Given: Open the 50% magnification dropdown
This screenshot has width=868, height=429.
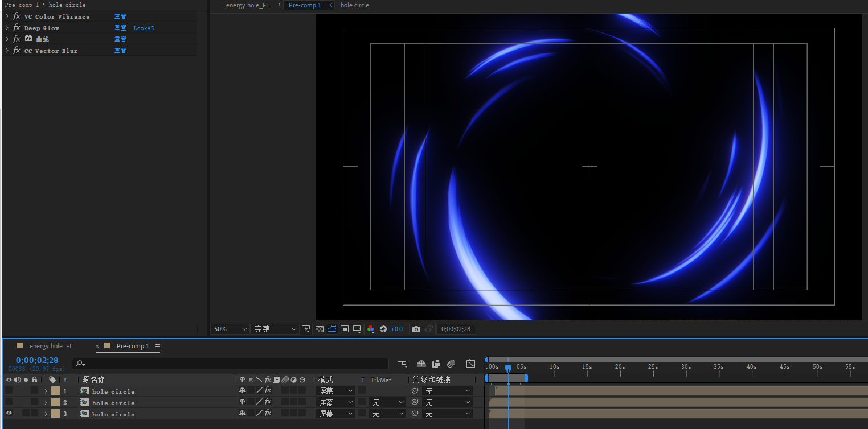Looking at the screenshot, I should point(230,329).
